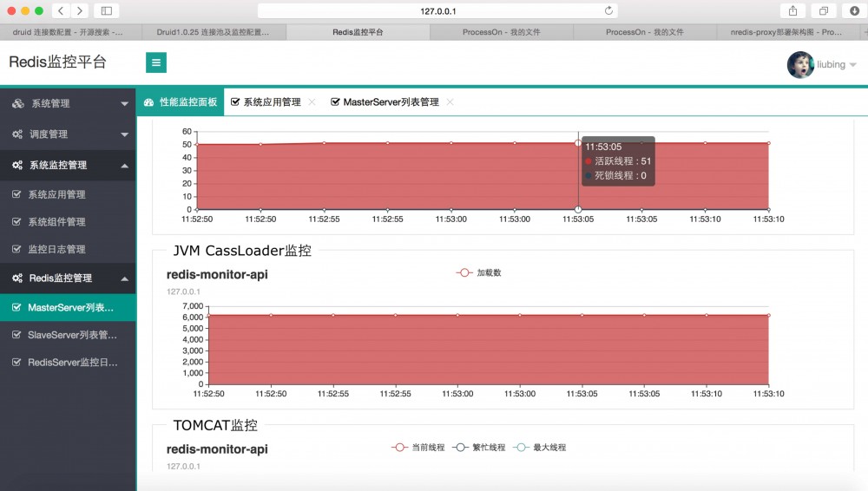Click thread chart data point at 11:53:05
This screenshot has width=868, height=491.
(578, 143)
